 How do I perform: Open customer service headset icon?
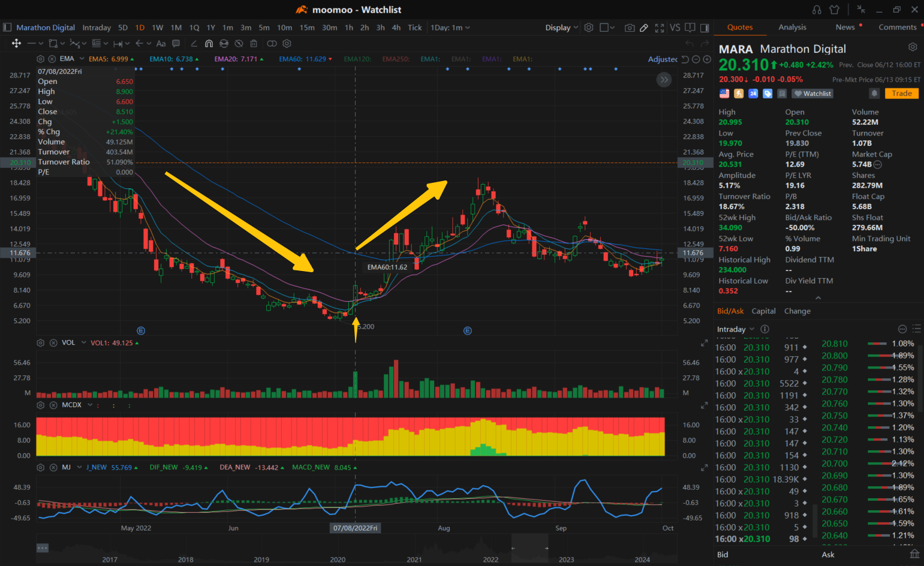[817, 10]
